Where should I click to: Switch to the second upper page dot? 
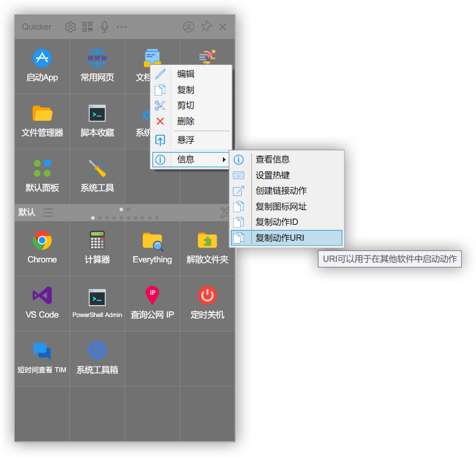point(129,209)
